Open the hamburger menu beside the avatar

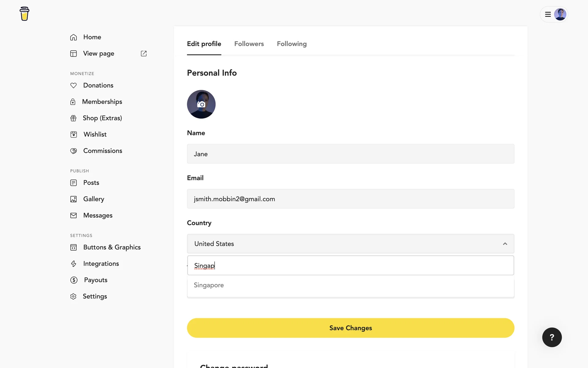coord(548,14)
